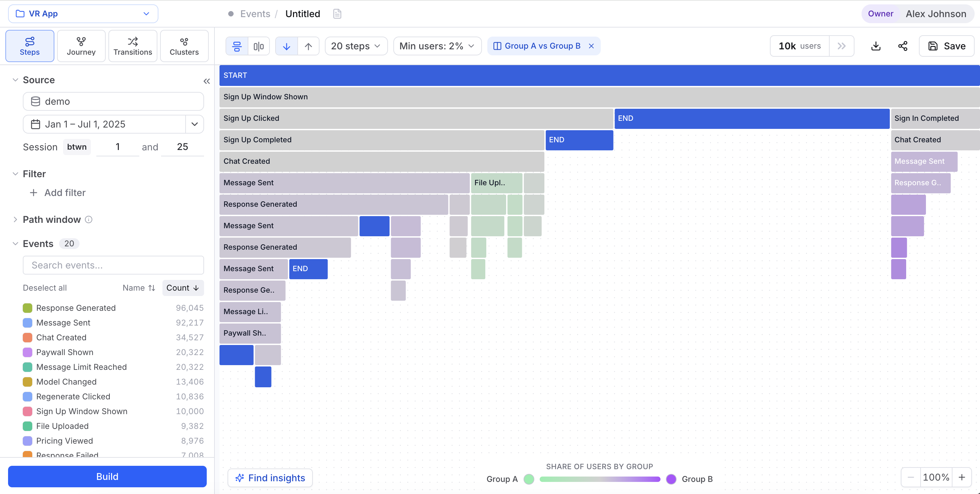Toggle the Message Sent event checkbox
The width and height of the screenshot is (980, 494).
click(28, 323)
